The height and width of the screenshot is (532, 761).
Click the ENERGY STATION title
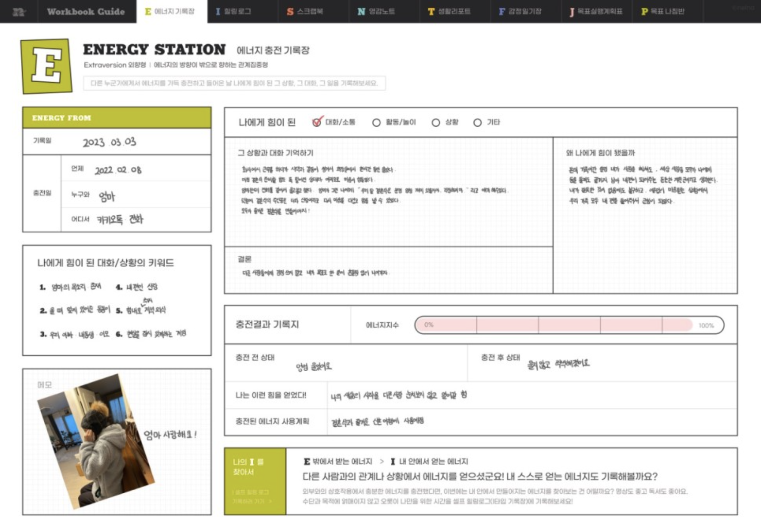click(154, 50)
